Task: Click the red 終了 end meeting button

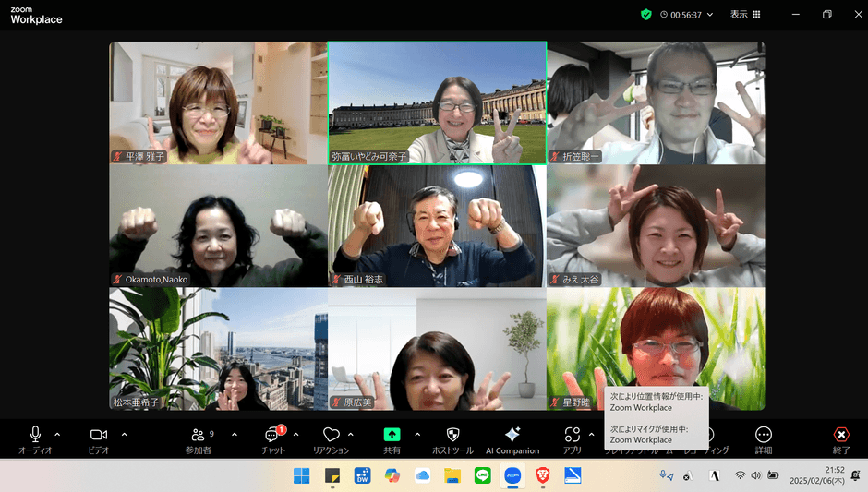Action: coord(841,436)
